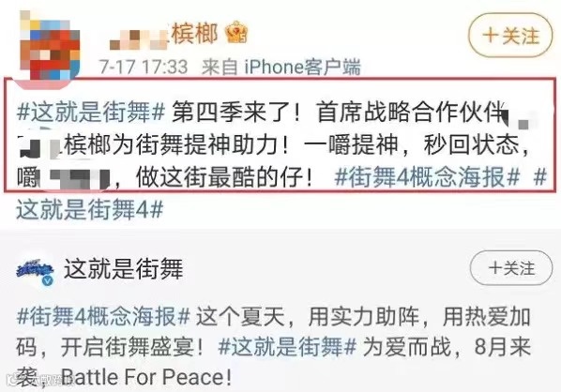Click the Battle For Peace text
Screen dimensions: 561x392
[x=146, y=377]
